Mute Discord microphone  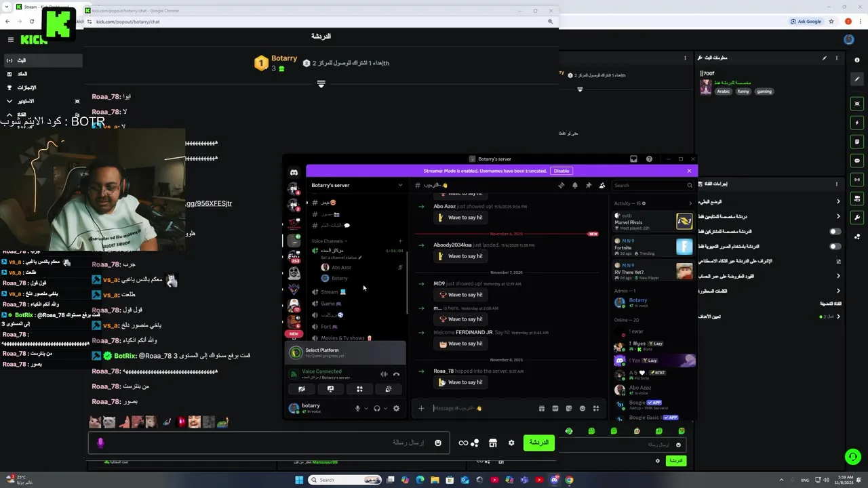coord(357,408)
